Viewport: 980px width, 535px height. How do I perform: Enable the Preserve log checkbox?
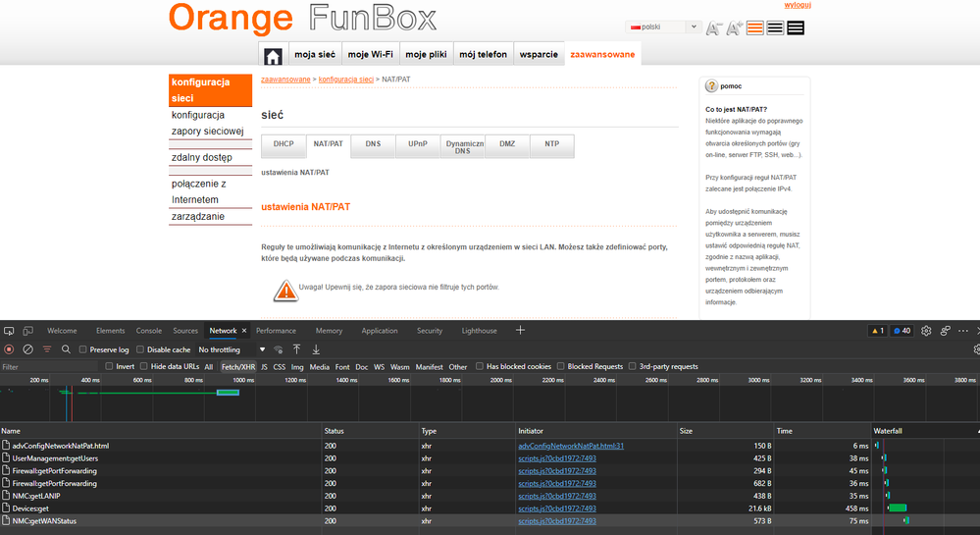click(83, 349)
